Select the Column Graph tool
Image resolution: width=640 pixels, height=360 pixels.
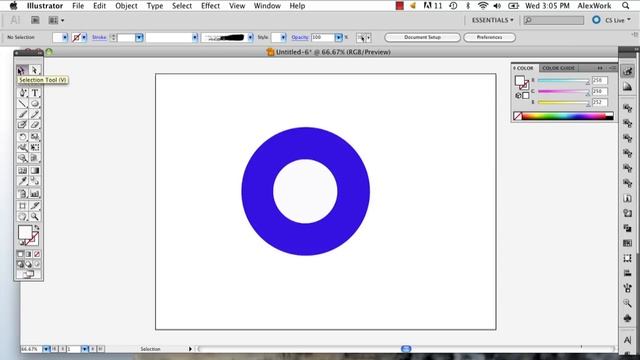click(35, 194)
